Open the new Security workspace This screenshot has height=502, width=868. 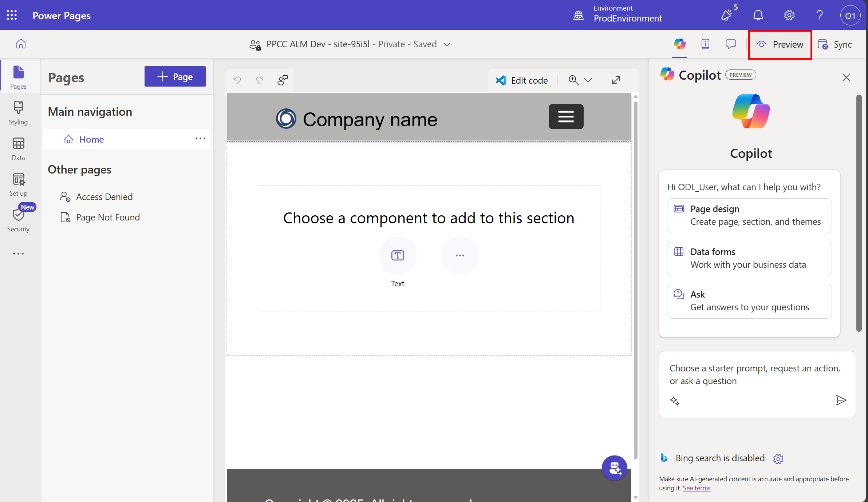click(x=18, y=218)
